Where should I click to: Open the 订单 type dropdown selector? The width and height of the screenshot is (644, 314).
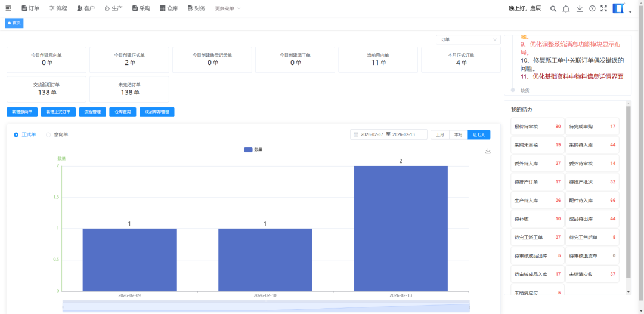(x=468, y=39)
